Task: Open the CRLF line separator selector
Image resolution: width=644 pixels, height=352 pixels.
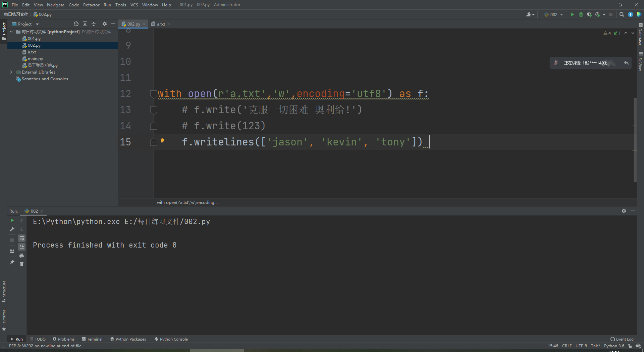Action: [567, 346]
